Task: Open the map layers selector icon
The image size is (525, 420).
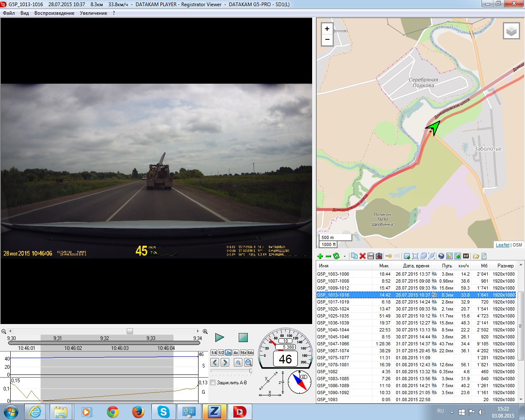Action: (511, 31)
